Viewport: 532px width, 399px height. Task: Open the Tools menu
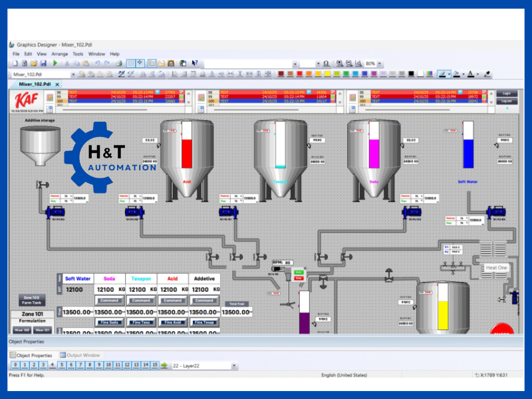pyautogui.click(x=78, y=54)
